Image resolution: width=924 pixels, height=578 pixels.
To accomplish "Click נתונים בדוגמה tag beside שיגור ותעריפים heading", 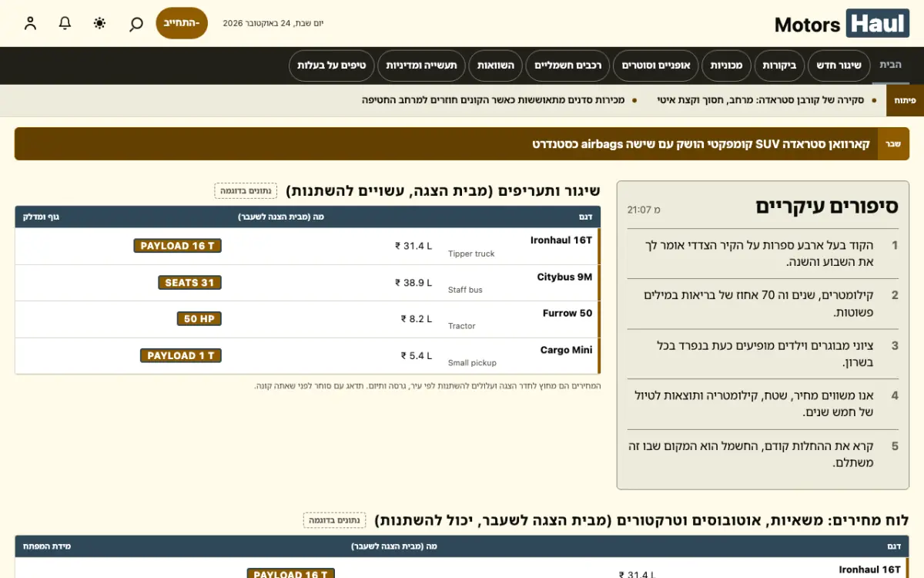I will [x=246, y=190].
